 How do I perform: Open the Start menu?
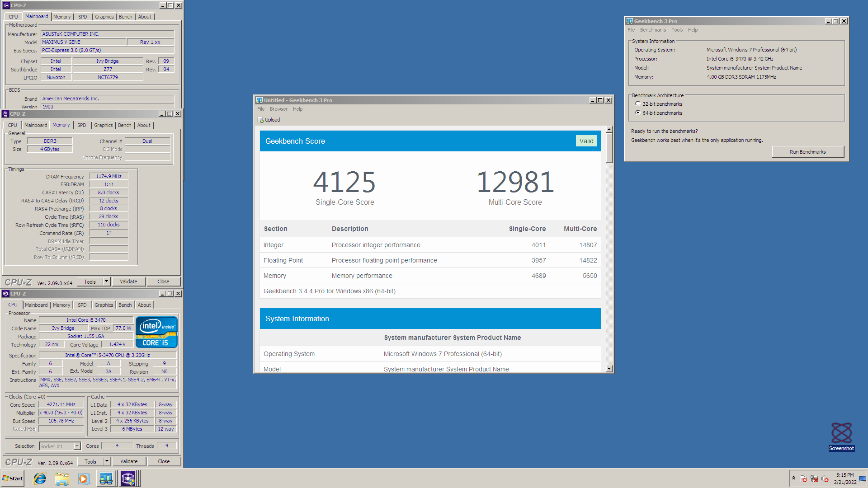tap(13, 479)
